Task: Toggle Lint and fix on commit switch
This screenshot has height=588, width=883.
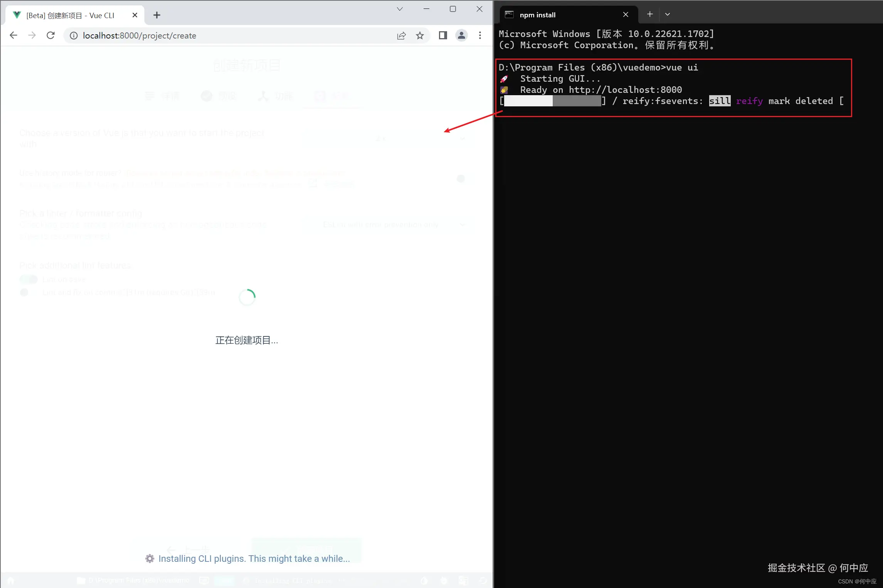Action: (x=27, y=292)
